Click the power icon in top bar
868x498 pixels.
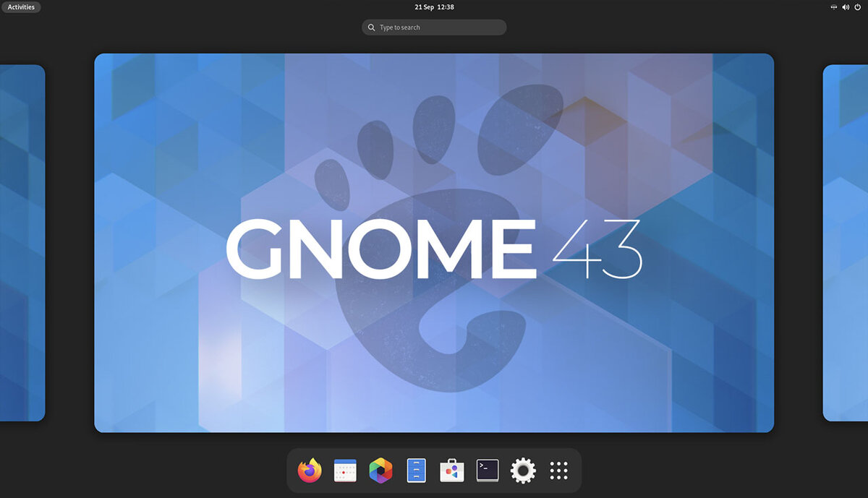tap(859, 7)
